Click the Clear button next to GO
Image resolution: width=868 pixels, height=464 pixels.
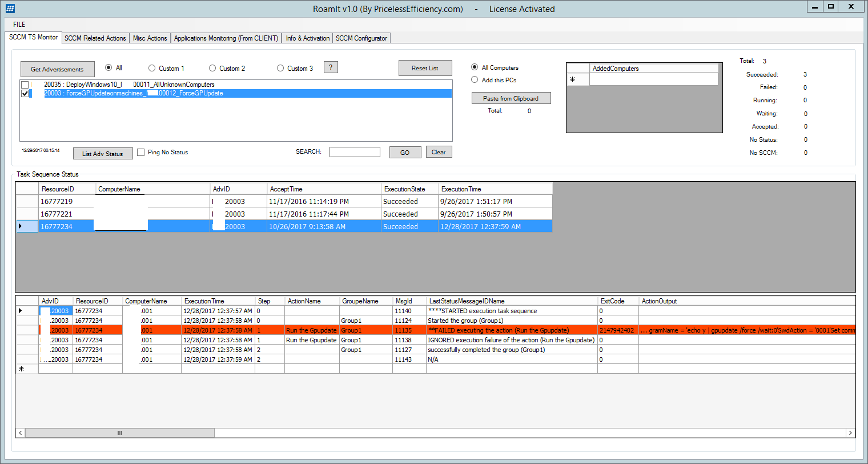click(439, 152)
